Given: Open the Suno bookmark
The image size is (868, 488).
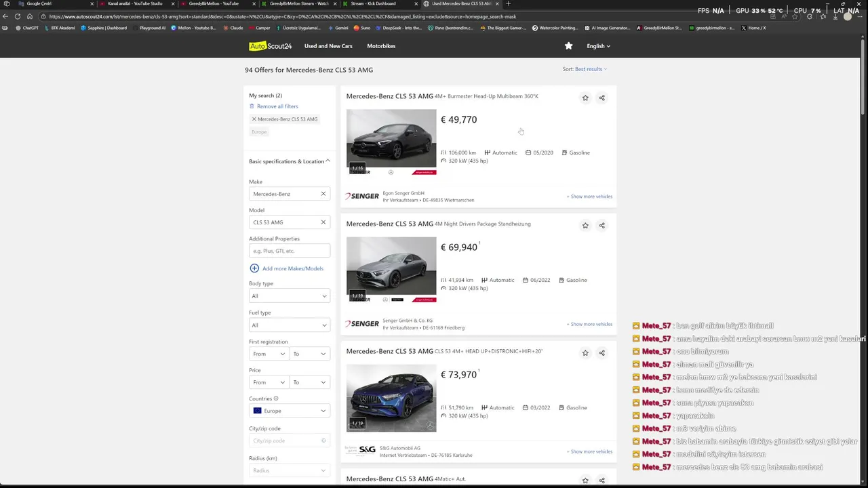Looking at the screenshot, I should coord(362,28).
